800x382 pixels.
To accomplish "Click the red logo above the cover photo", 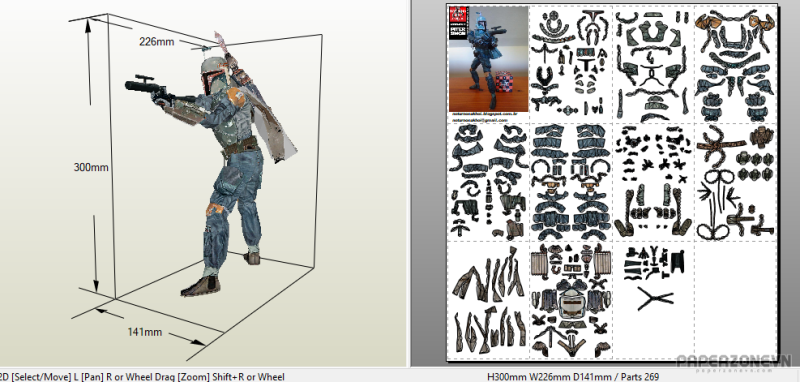I will [459, 14].
